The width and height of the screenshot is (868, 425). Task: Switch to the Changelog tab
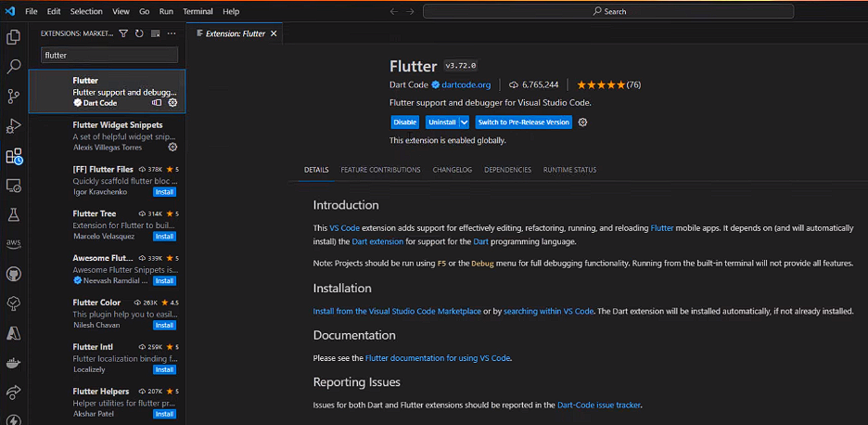pyautogui.click(x=453, y=170)
